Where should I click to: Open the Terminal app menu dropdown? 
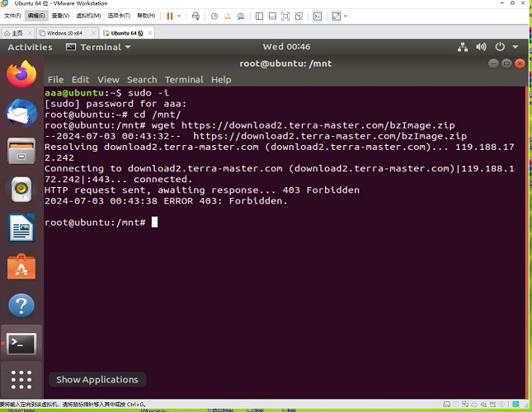(x=98, y=47)
